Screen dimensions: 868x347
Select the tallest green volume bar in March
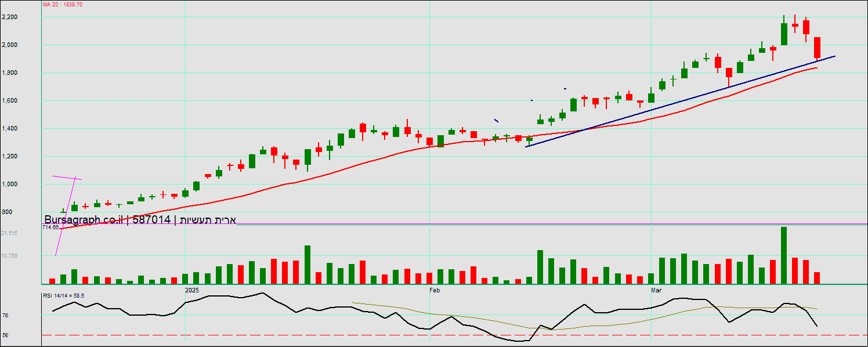pyautogui.click(x=784, y=255)
